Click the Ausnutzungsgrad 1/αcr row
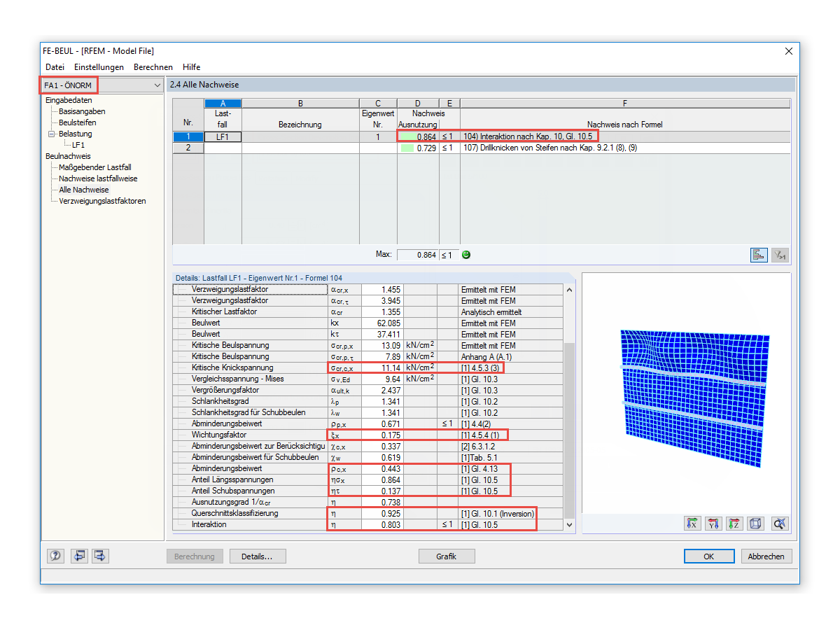The image size is (840, 630). click(x=367, y=502)
